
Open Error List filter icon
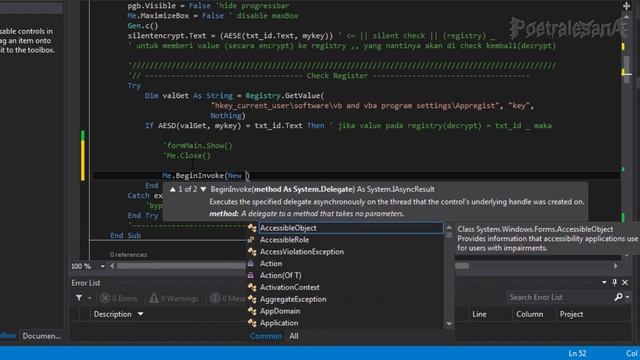(x=79, y=298)
